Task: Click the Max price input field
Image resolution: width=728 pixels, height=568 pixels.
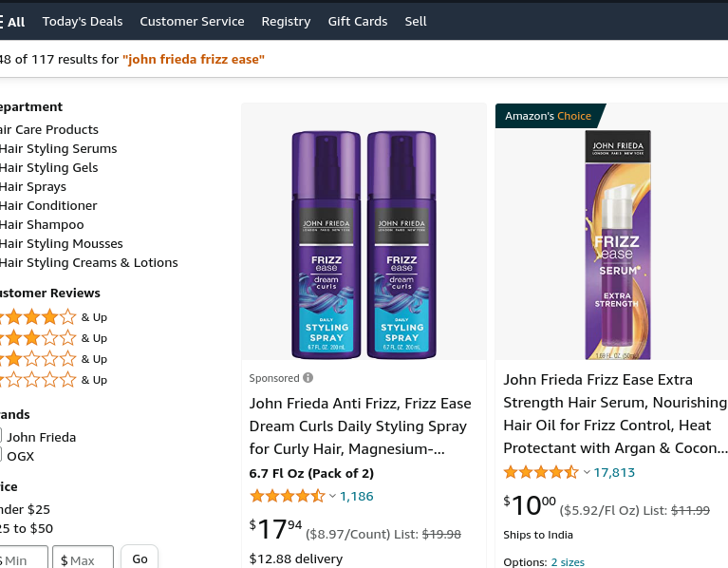Action: [83, 559]
